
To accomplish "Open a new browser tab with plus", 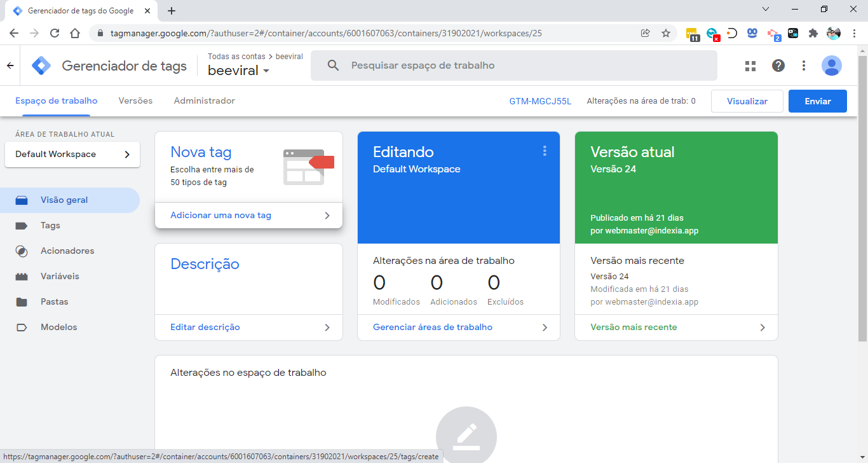I will point(172,11).
